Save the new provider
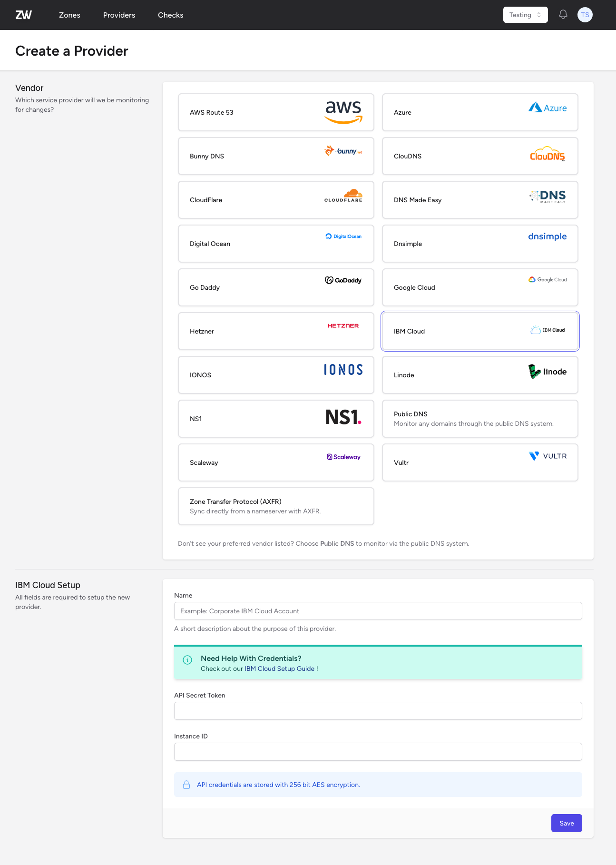This screenshot has width=616, height=865. 567,823
